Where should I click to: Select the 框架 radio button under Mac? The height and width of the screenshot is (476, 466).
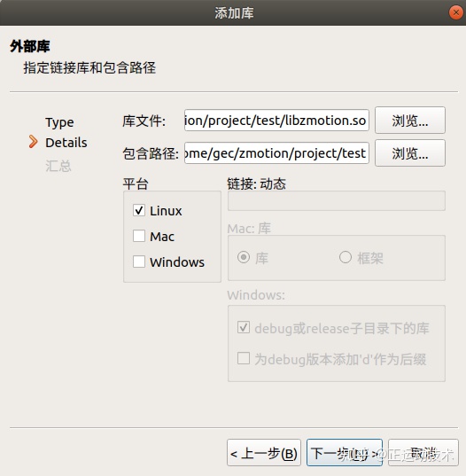[346, 257]
